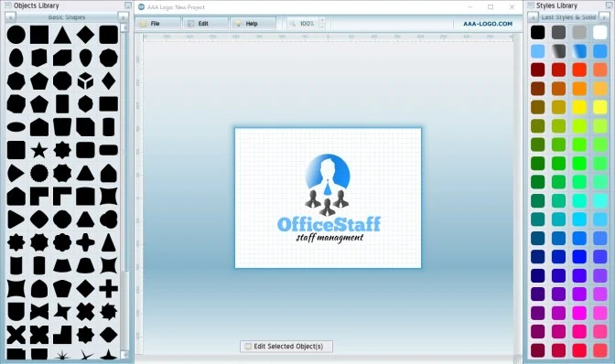
Task: Click the 100% zoom field
Action: click(307, 24)
